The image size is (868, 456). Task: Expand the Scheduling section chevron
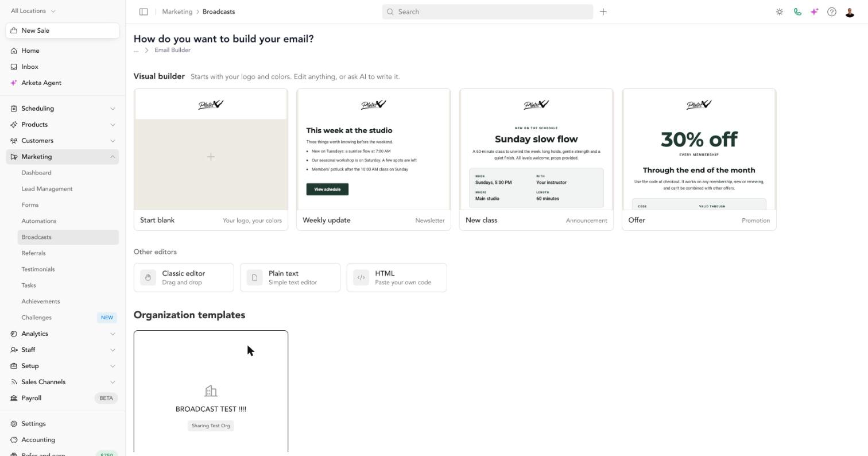click(x=113, y=109)
